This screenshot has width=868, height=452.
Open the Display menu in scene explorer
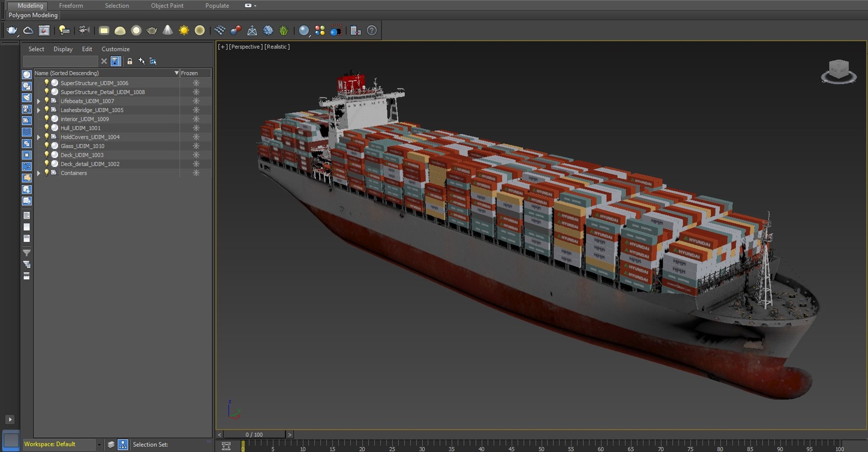[x=63, y=49]
